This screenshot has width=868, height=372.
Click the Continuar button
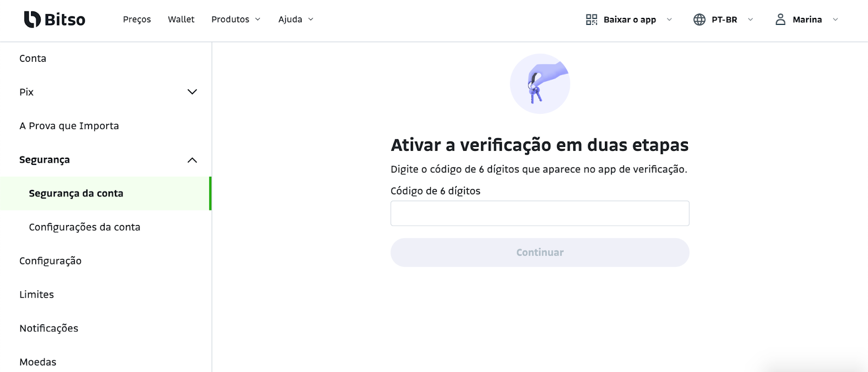coord(540,252)
